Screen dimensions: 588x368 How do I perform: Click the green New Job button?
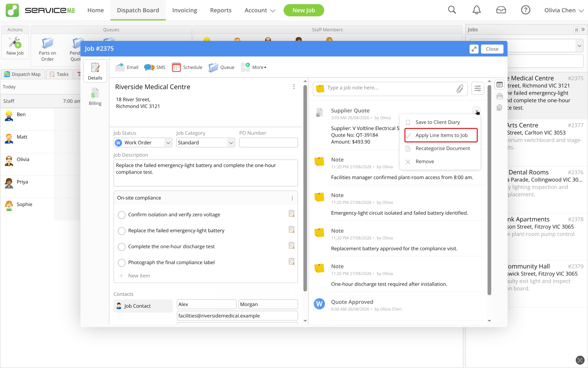click(304, 10)
